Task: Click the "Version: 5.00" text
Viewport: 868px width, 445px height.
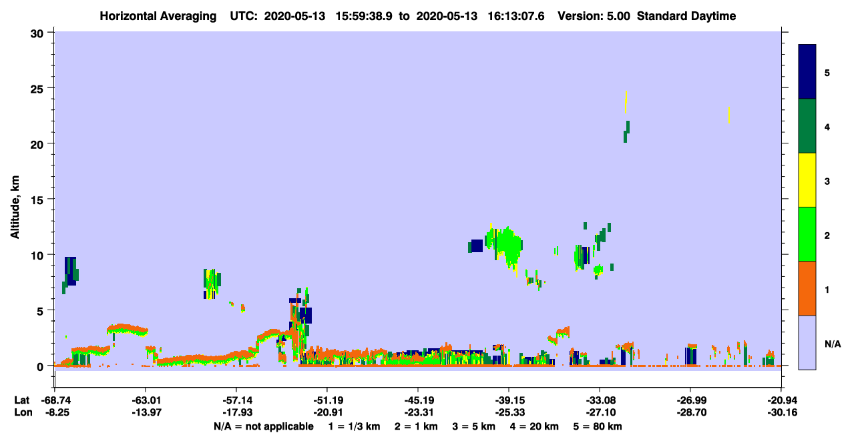Action: coord(596,16)
